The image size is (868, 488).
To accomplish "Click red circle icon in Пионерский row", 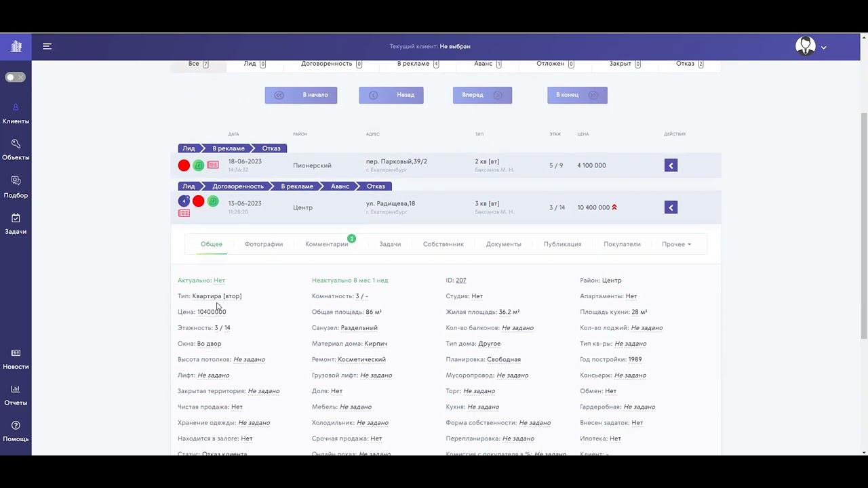I will click(x=184, y=165).
